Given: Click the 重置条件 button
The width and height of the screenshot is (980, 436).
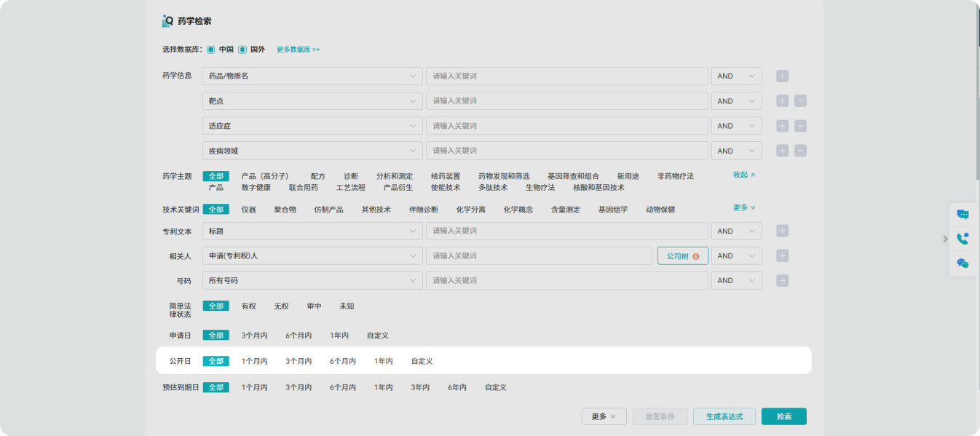Looking at the screenshot, I should [660, 416].
